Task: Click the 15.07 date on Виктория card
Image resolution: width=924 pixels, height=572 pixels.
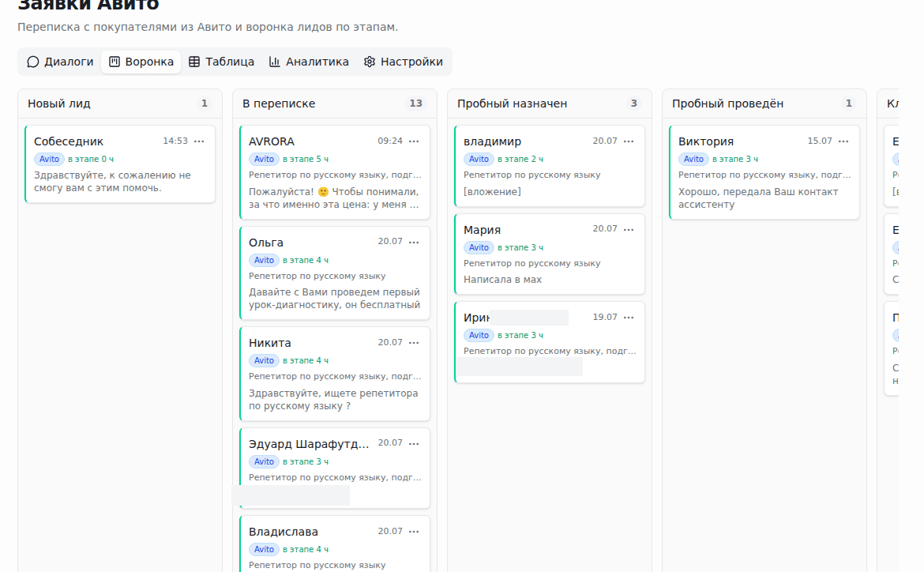Action: tap(820, 141)
